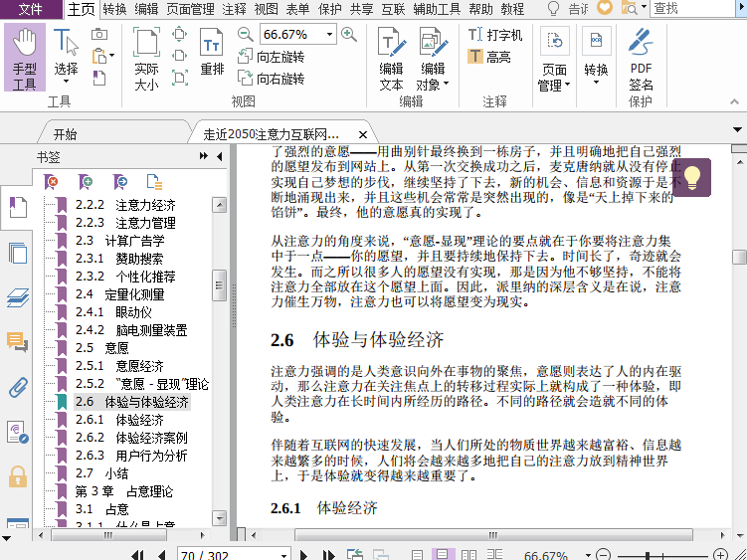
Task: Open the clipboard paste dropdown arrow
Action: [x=112, y=56]
